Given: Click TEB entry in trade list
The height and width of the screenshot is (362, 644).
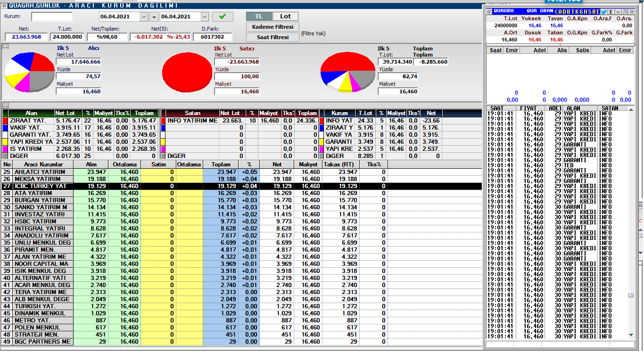Looking at the screenshot, I should (x=569, y=165).
